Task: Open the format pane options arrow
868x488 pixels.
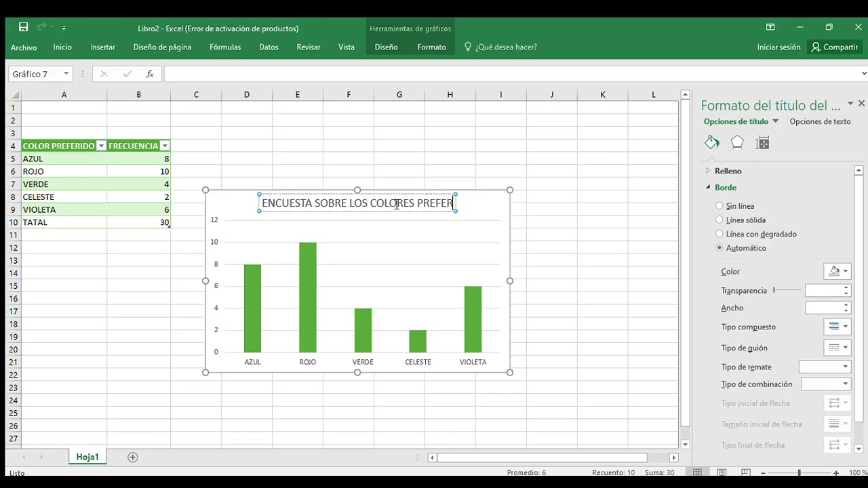Action: tap(850, 104)
